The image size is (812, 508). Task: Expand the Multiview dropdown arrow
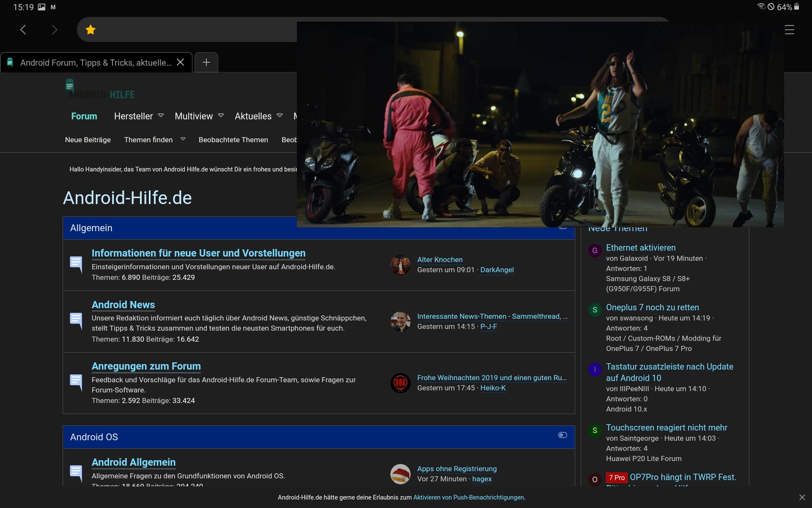pos(221,115)
